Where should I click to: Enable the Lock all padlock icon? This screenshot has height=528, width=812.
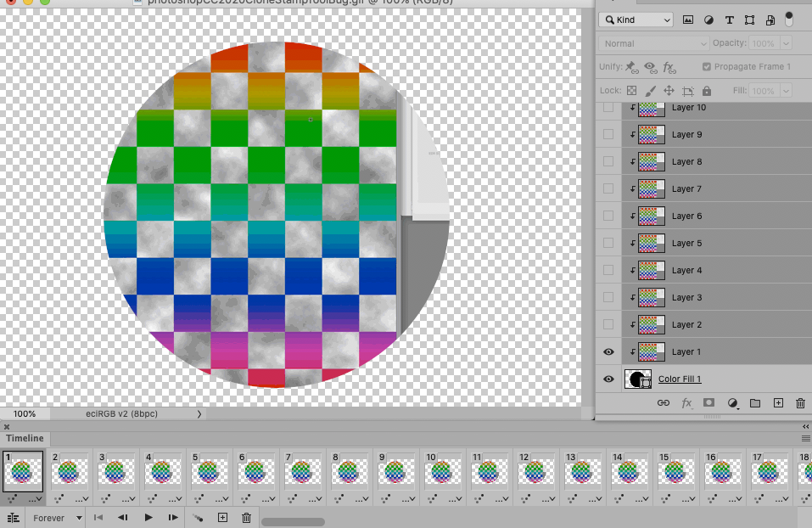click(x=707, y=90)
